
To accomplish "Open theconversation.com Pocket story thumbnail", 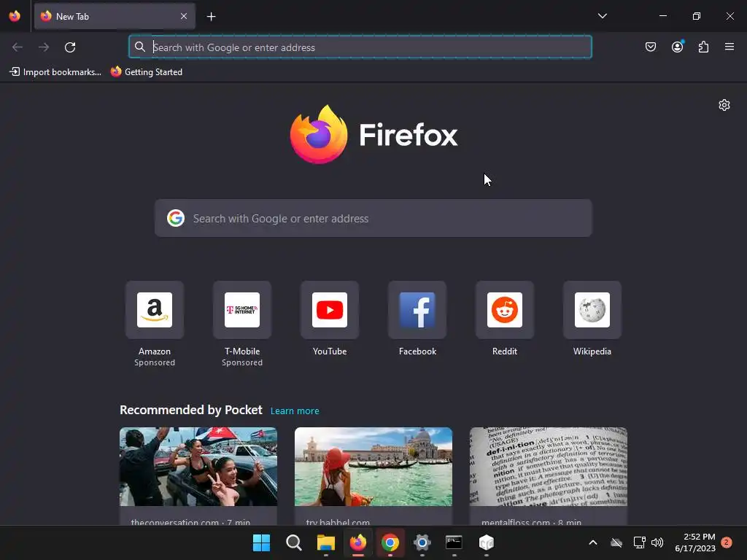I will (x=198, y=467).
